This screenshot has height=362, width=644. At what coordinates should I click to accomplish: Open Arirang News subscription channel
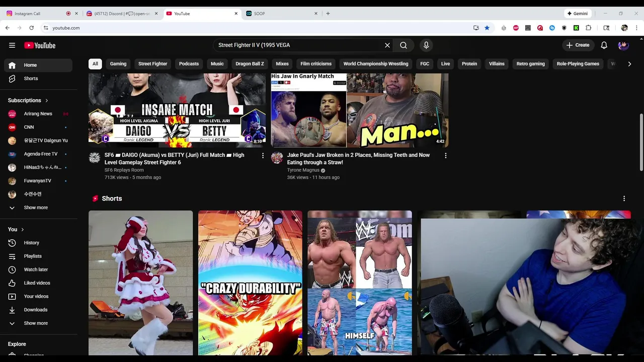coord(38,114)
